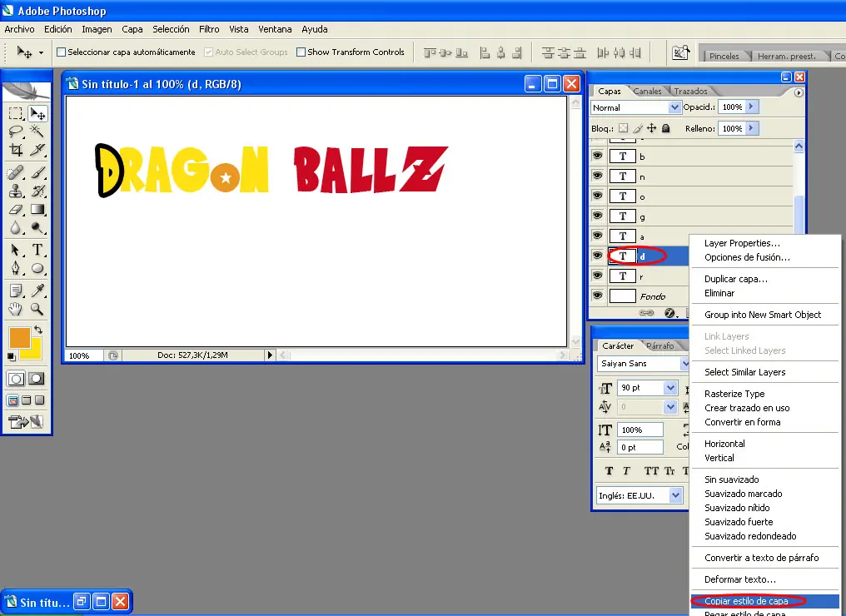Click the Layers panel scroll up arrow
The image size is (846, 616).
click(799, 147)
